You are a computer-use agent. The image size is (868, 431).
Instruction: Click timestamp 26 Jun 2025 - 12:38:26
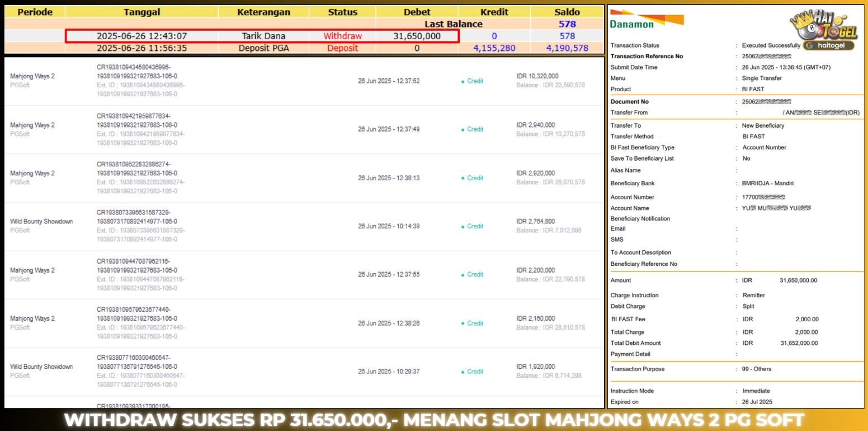(389, 323)
